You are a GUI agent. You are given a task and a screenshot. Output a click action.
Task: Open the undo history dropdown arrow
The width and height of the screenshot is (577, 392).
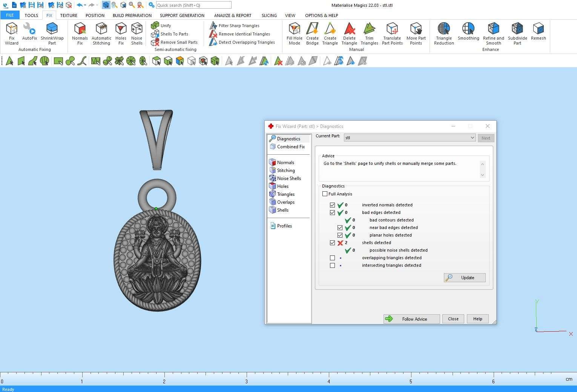click(x=85, y=5)
